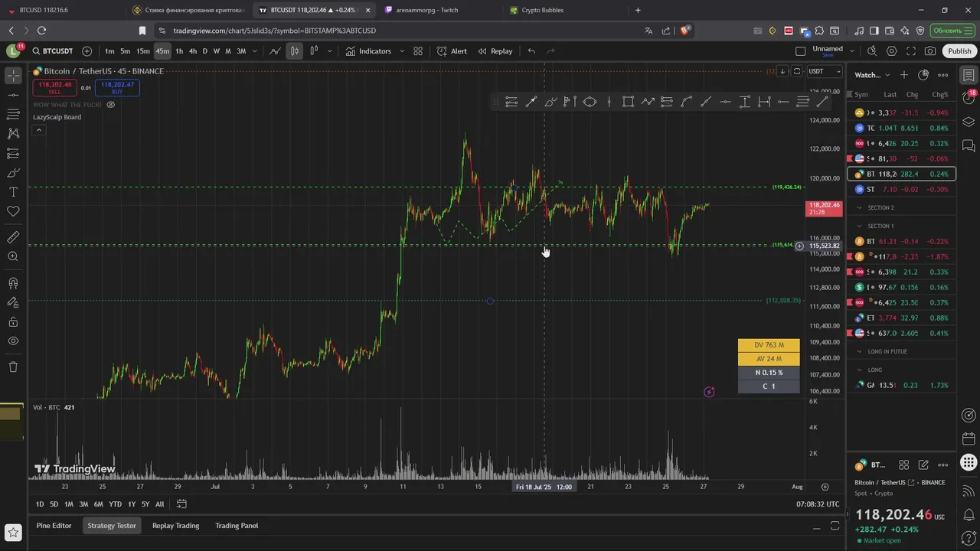Open watchlist more options menu
Screen dimensions: 980x551
(x=942, y=75)
